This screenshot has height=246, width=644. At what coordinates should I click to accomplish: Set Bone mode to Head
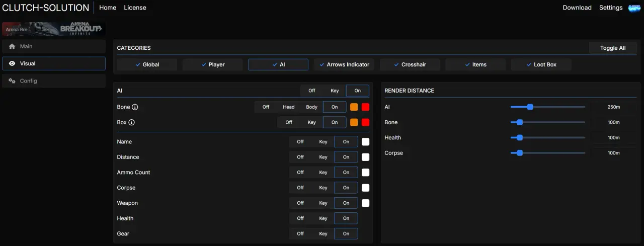(289, 107)
